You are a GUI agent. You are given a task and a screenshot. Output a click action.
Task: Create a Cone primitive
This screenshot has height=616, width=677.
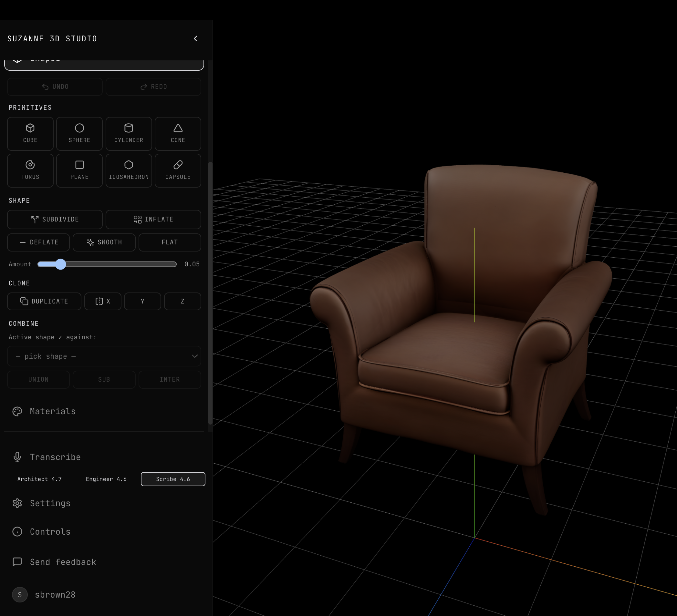click(x=178, y=133)
